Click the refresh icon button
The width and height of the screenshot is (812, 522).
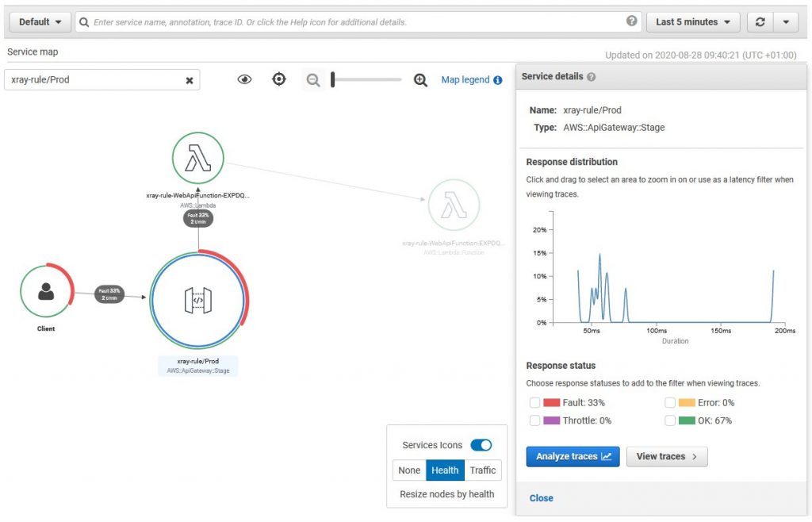coord(760,21)
